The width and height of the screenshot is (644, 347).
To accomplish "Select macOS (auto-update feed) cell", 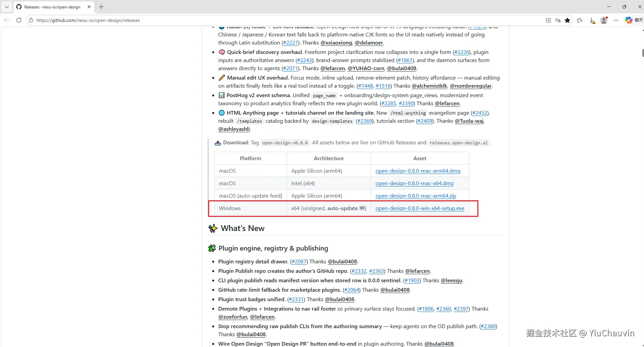I will tap(251, 196).
